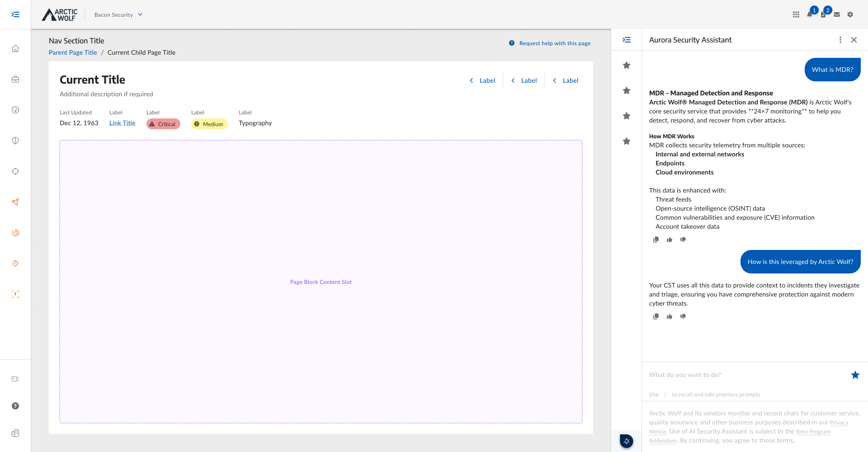Open the orange share nodes icon
Viewport: 868px width, 452px height.
pos(15,202)
